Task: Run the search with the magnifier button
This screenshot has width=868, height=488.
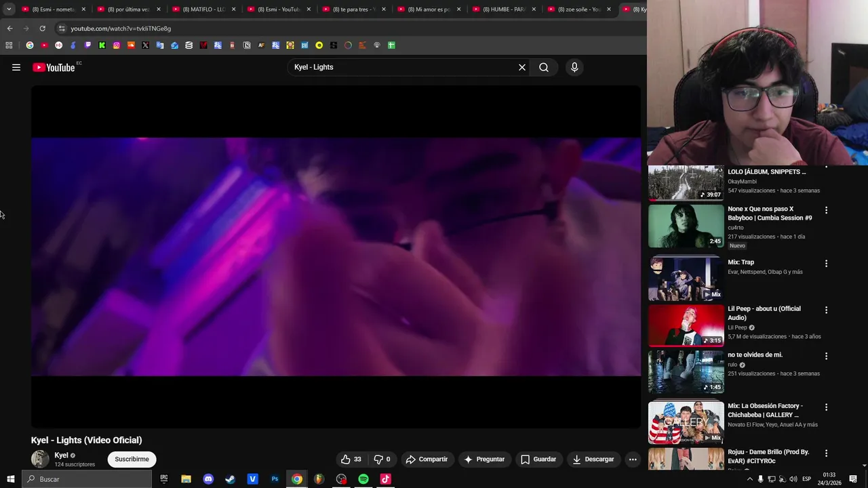Action: click(544, 67)
